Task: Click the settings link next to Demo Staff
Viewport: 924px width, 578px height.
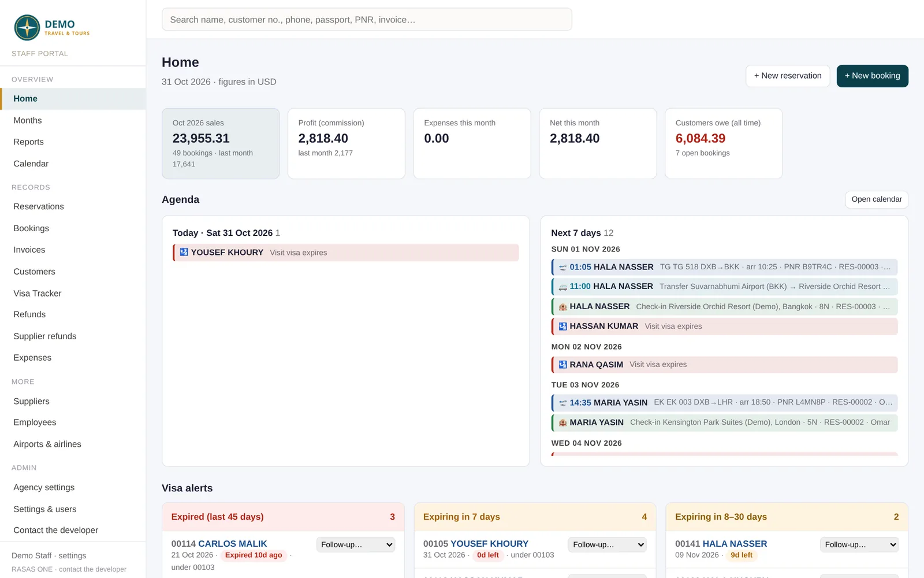Action: click(72, 555)
